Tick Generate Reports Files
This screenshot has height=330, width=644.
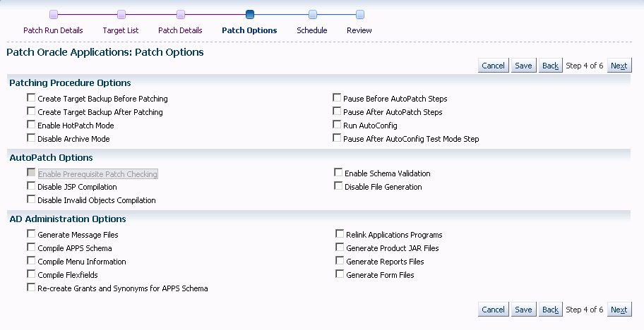[340, 260]
